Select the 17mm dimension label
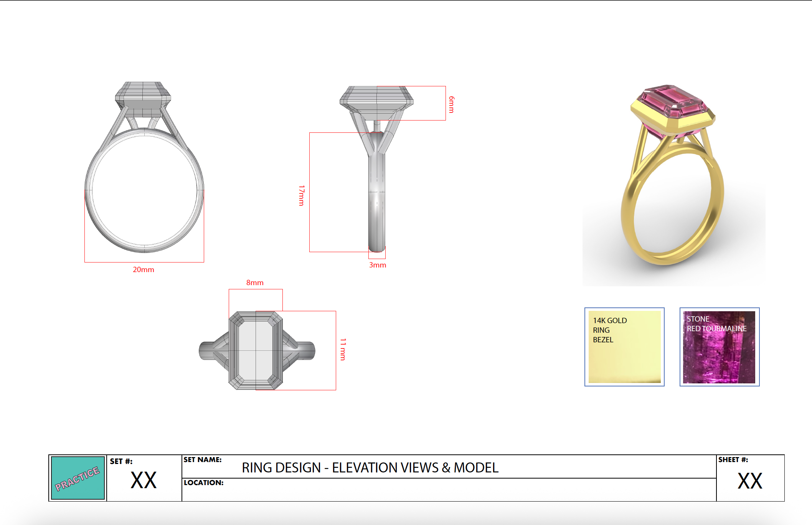The width and height of the screenshot is (812, 525). [302, 195]
